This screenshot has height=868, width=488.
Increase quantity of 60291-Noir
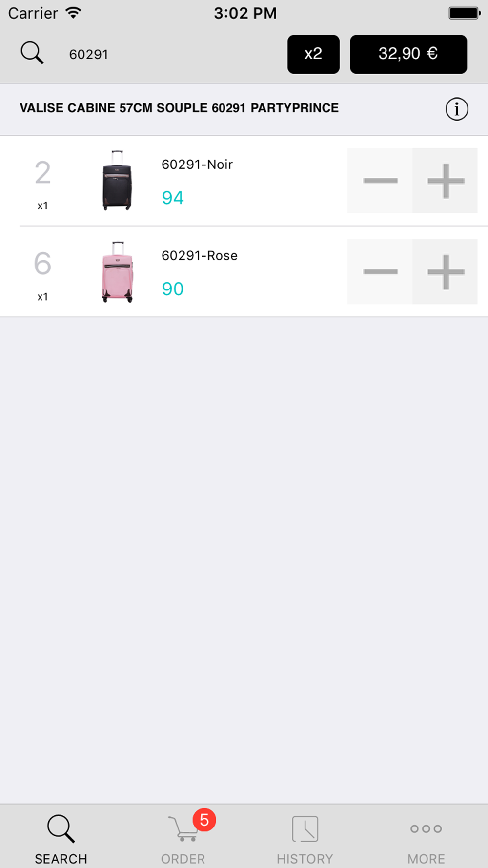[445, 181]
